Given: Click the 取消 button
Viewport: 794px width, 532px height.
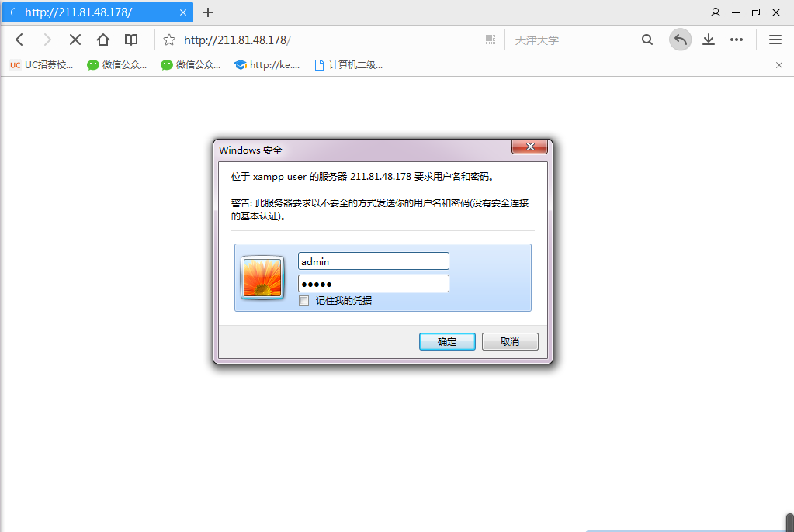Looking at the screenshot, I should point(510,342).
